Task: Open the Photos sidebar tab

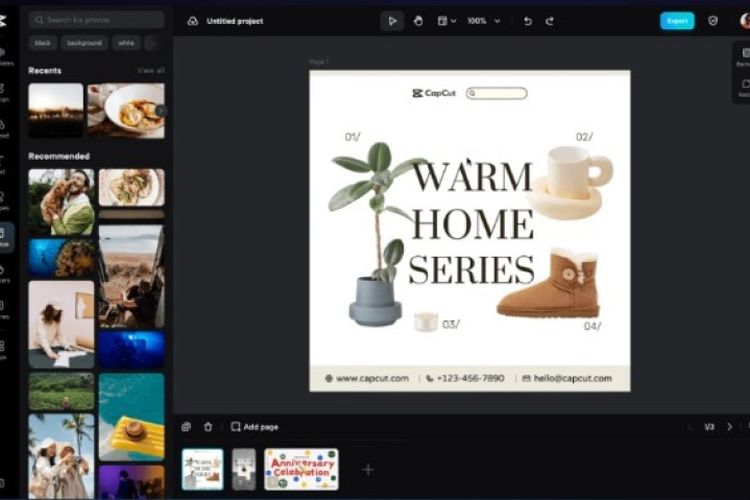Action: pyautogui.click(x=5, y=237)
